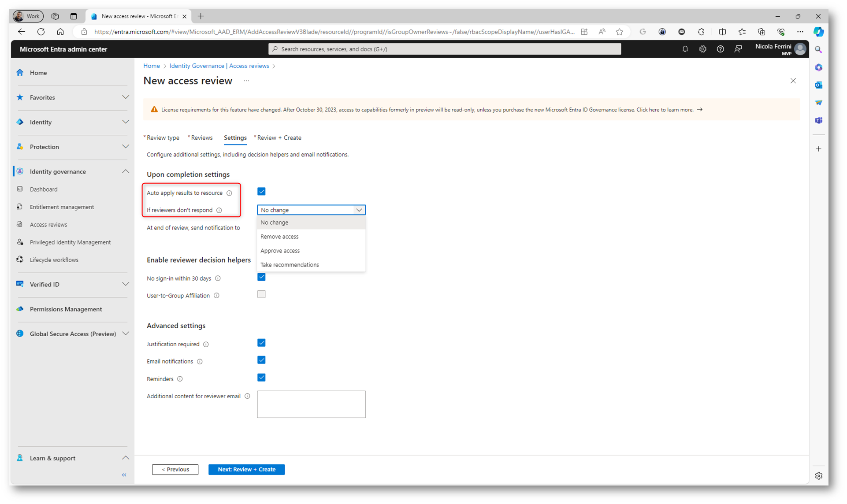Click the help question mark icon
847x504 pixels.
[x=720, y=49]
